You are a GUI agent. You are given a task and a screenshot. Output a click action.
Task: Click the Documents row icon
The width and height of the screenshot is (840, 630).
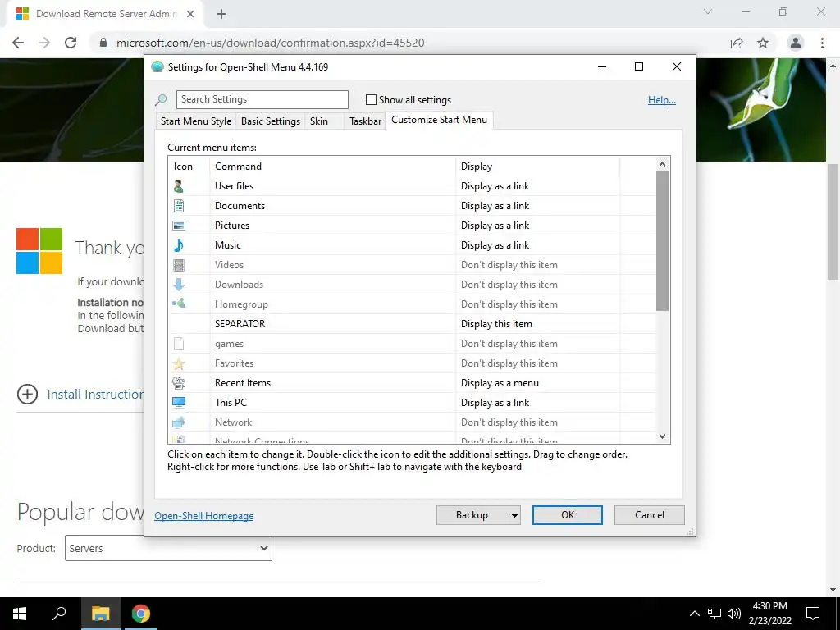(179, 206)
